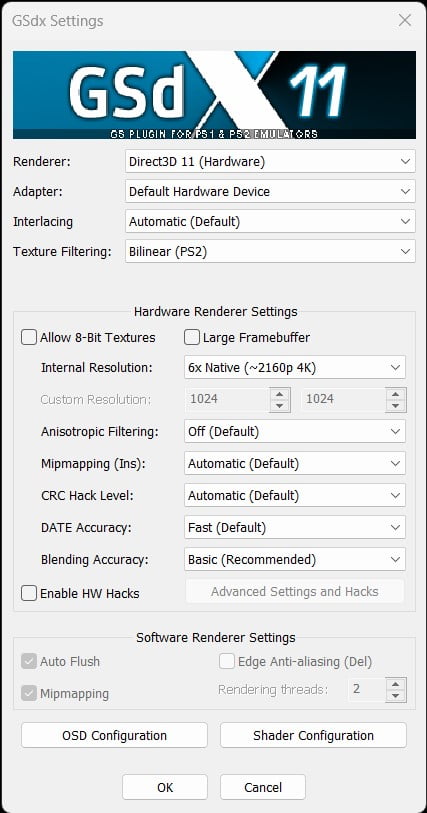Click the Texture Filtering: label
This screenshot has height=813, width=427.
pos(62,252)
